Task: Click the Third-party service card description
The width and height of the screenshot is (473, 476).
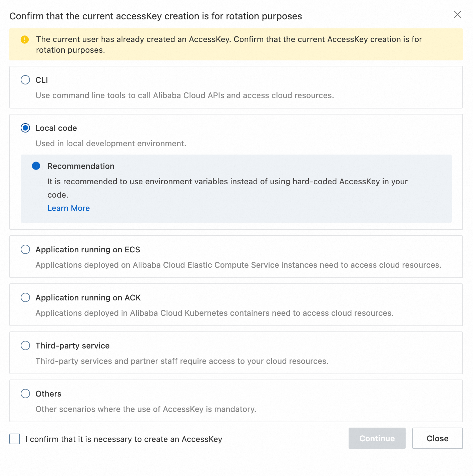Action: point(182,361)
